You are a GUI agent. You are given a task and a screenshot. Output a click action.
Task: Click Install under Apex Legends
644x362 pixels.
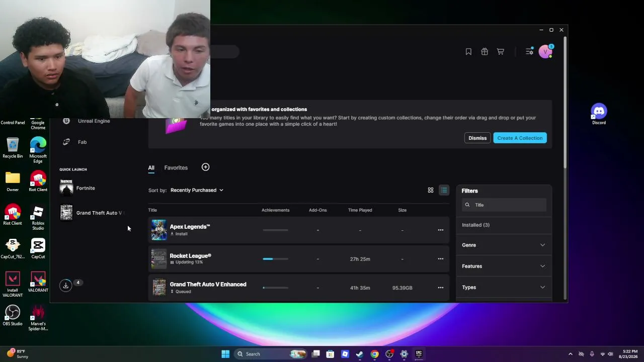179,234
